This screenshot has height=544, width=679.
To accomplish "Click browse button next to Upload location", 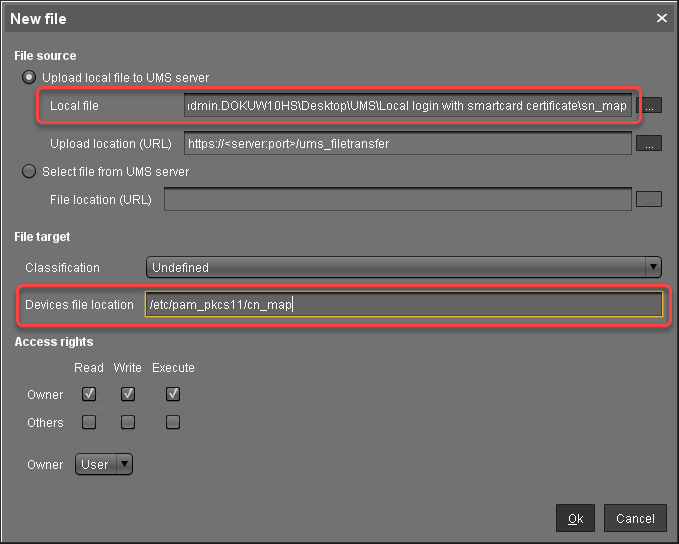I will point(650,144).
